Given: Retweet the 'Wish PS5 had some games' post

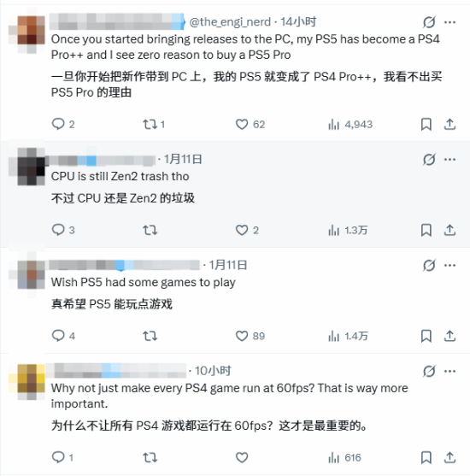Looking at the screenshot, I should pos(150,336).
